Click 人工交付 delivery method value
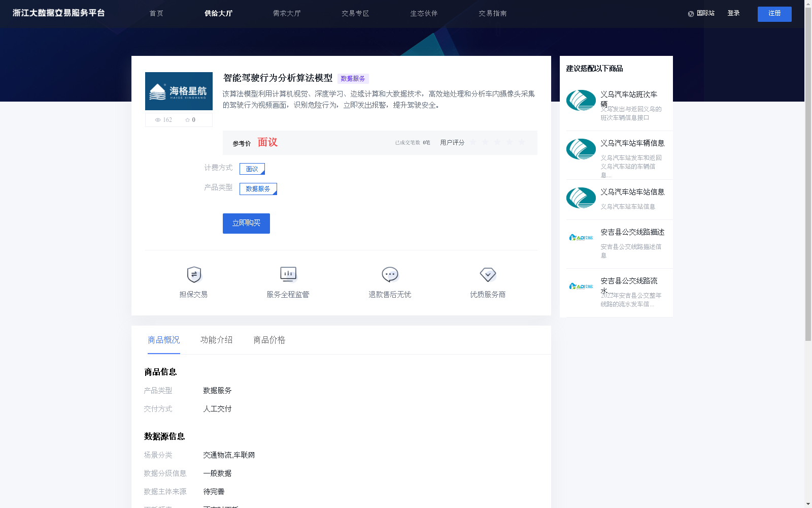The image size is (812, 508). pyautogui.click(x=217, y=409)
